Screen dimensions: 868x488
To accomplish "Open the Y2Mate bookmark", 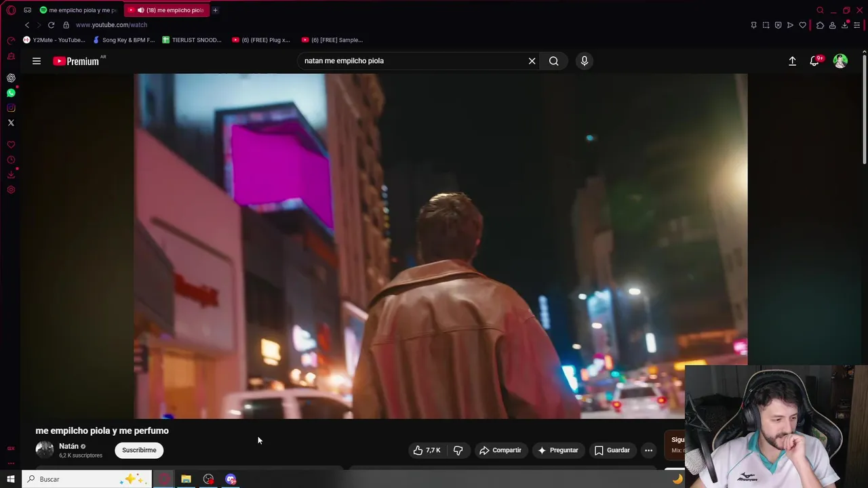I will click(x=54, y=40).
